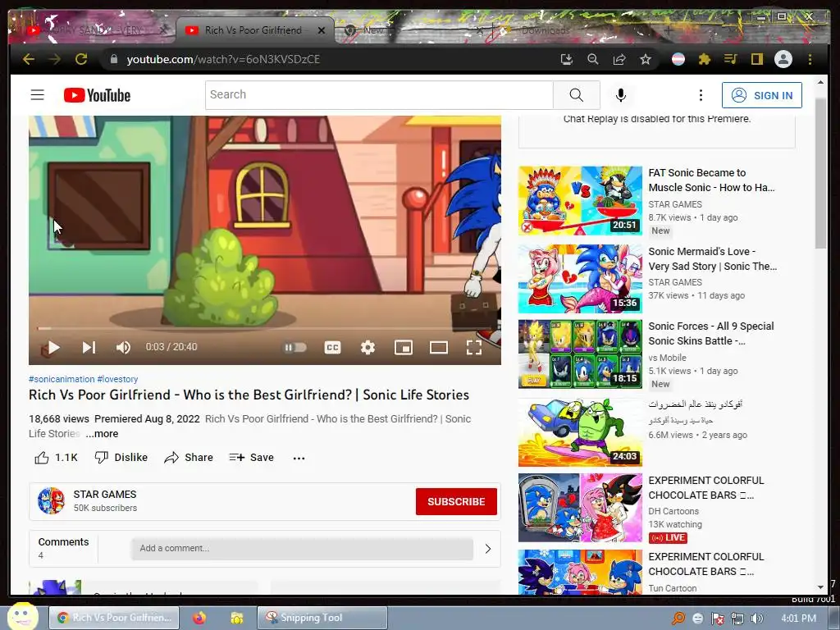The width and height of the screenshot is (840, 630).
Task: Switch to theater mode
Action: point(439,348)
